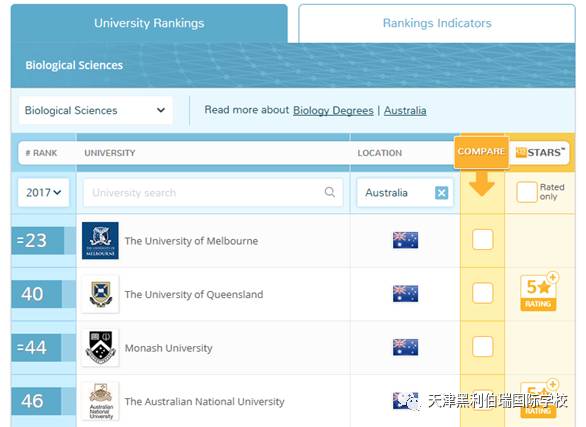This screenshot has height=427, width=586.
Task: Check compare box for University of Melbourne
Action: [x=482, y=239]
